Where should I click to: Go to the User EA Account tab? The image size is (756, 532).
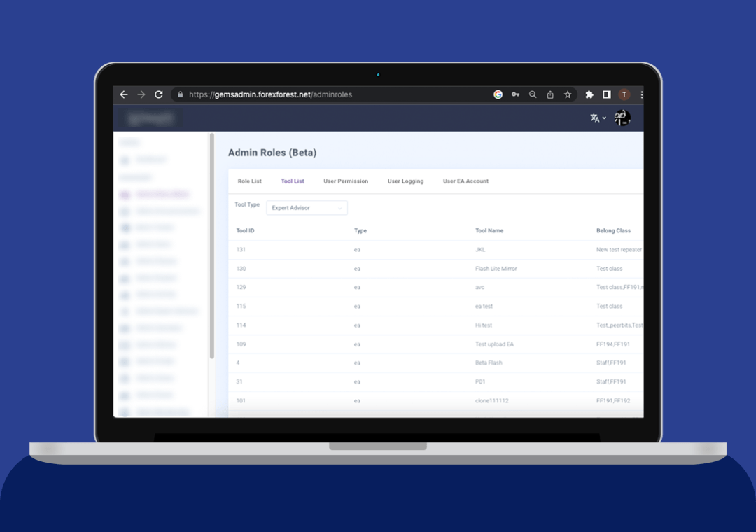tap(465, 181)
